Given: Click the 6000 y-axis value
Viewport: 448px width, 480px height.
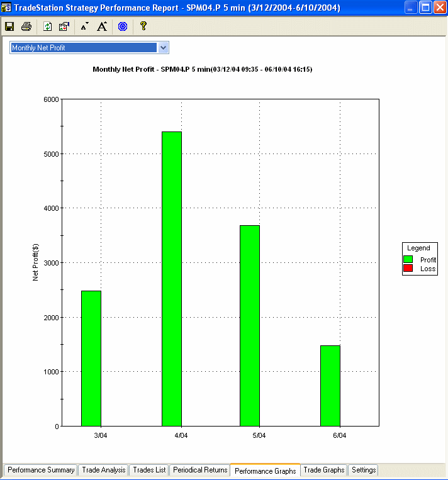Looking at the screenshot, I should [x=51, y=99].
